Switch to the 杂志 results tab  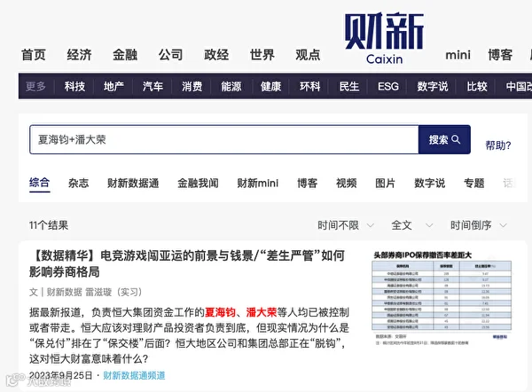pyautogui.click(x=78, y=184)
